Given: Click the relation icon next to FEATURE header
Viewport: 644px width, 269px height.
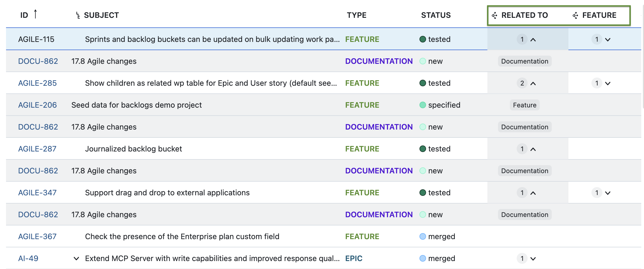Looking at the screenshot, I should (x=576, y=16).
